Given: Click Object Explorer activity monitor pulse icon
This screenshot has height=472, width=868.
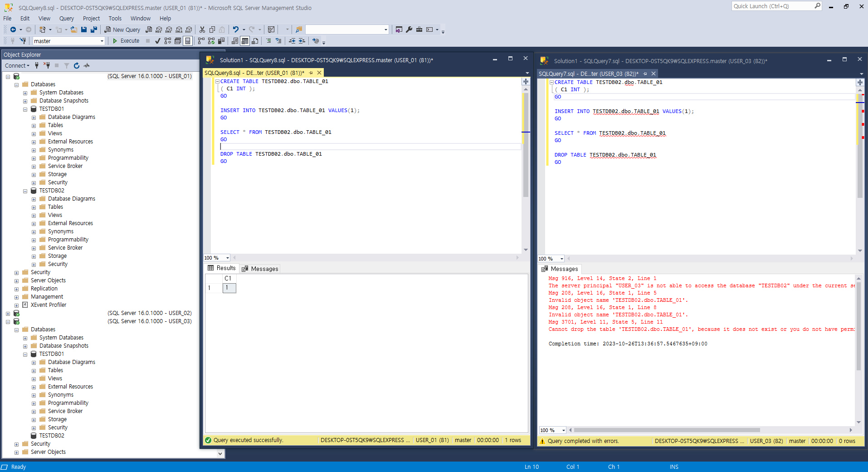Looking at the screenshot, I should pos(87,66).
